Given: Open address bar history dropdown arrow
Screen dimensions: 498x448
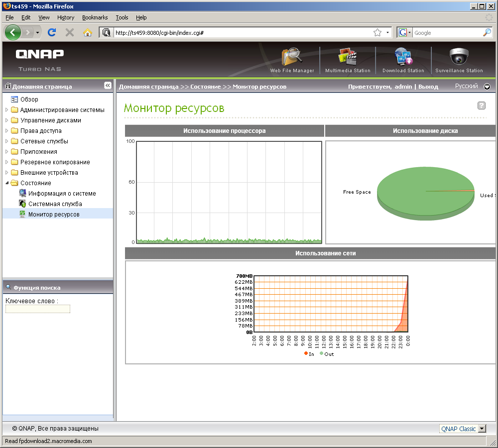Looking at the screenshot, I should (x=387, y=32).
